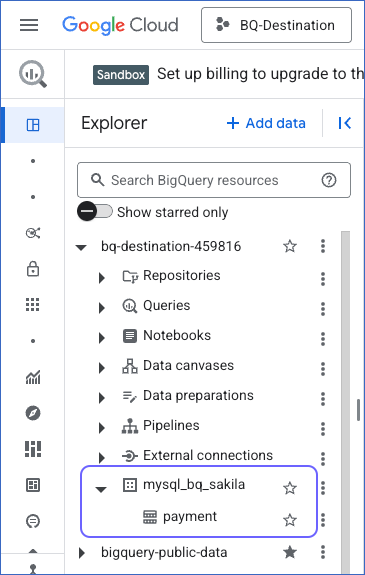Open more actions for Repositories
This screenshot has height=575, width=365.
tap(323, 279)
